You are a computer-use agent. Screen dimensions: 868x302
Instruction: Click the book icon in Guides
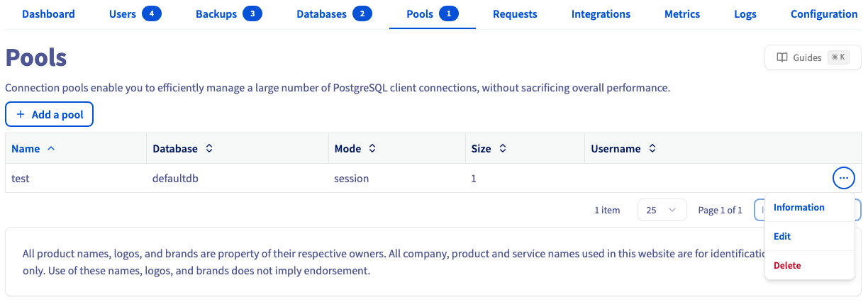[x=782, y=58]
